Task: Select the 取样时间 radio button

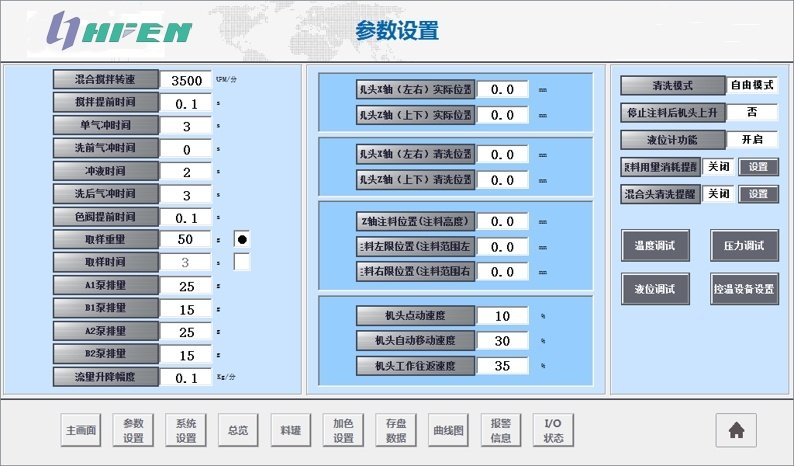Action: [242, 262]
